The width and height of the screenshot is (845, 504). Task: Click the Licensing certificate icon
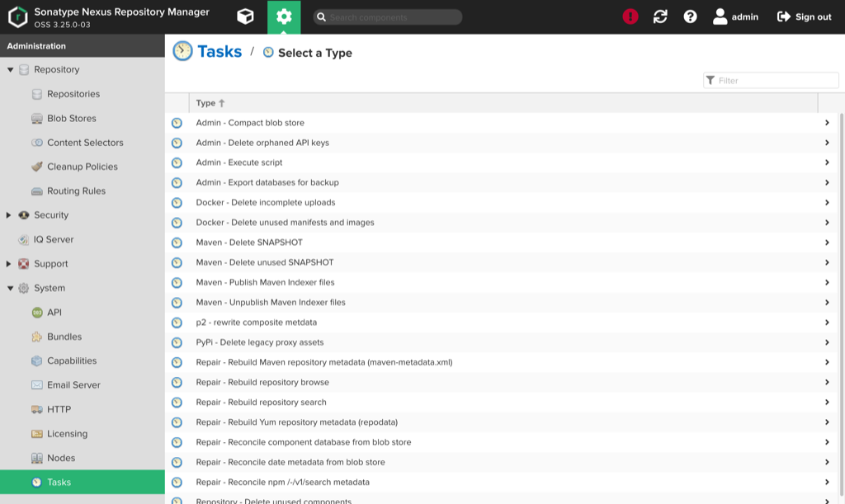point(36,433)
